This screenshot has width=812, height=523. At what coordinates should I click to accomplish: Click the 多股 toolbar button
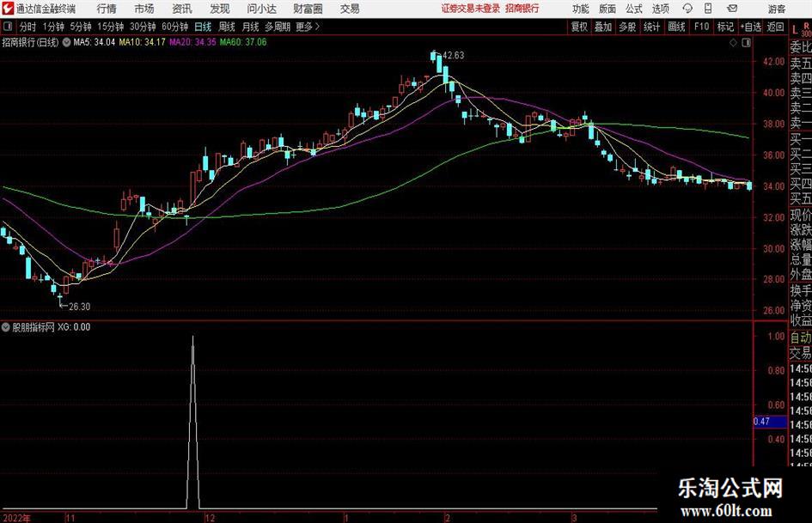pyautogui.click(x=627, y=27)
